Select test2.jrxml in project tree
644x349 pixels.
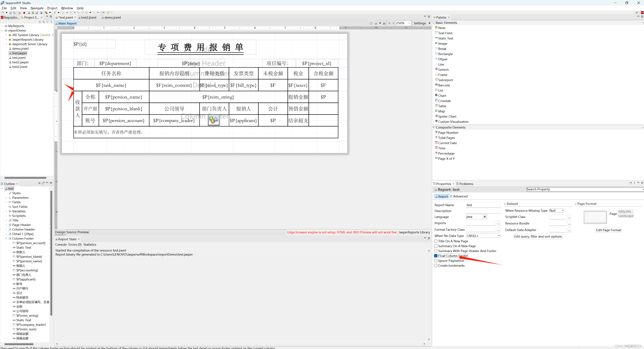pyautogui.click(x=20, y=67)
